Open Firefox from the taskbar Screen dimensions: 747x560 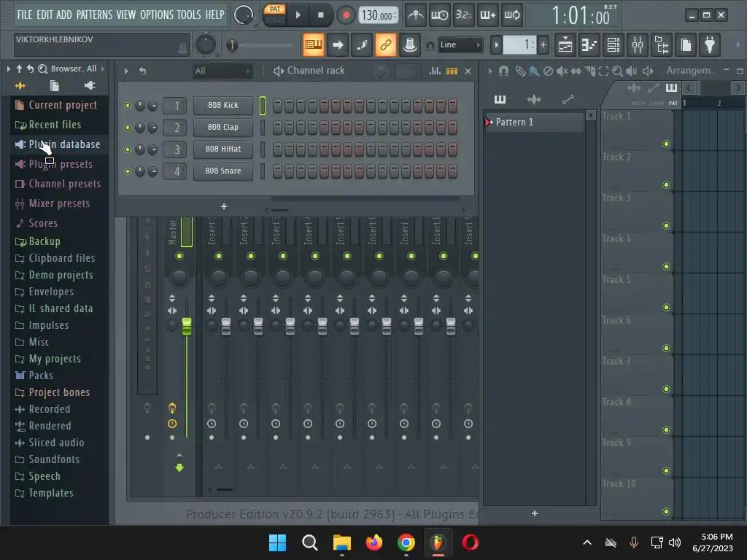click(374, 542)
